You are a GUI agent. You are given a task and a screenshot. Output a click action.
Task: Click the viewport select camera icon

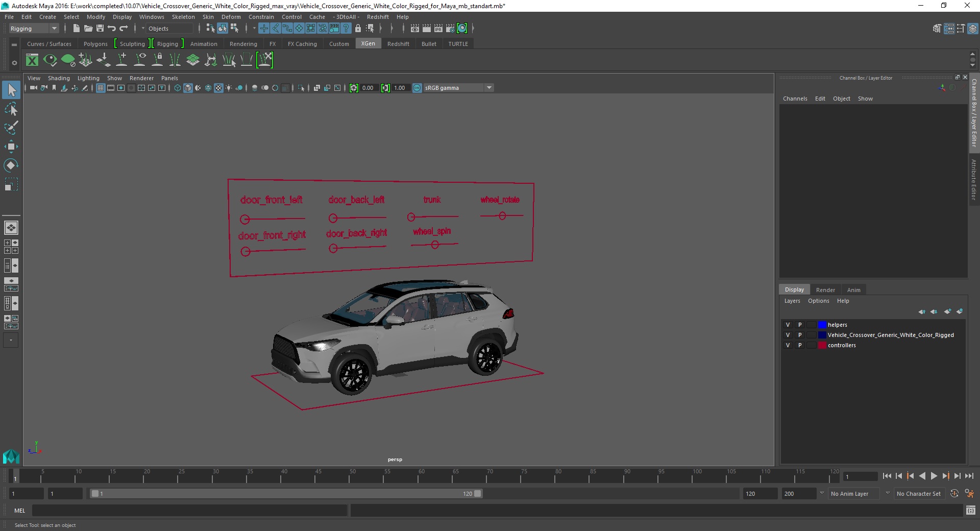coord(33,88)
